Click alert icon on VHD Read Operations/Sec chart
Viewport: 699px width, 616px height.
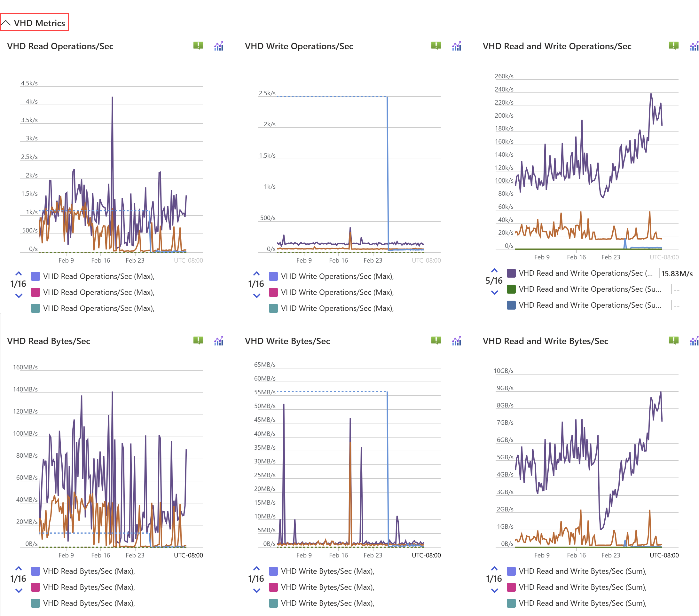pos(198,45)
